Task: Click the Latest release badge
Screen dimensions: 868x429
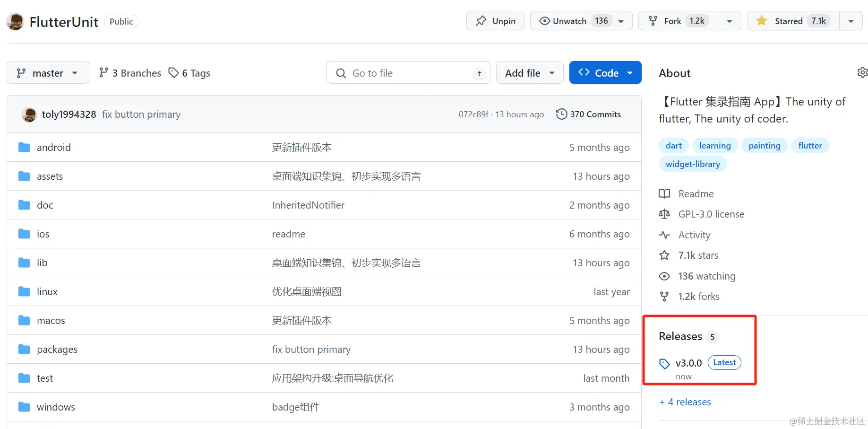Action: (724, 362)
